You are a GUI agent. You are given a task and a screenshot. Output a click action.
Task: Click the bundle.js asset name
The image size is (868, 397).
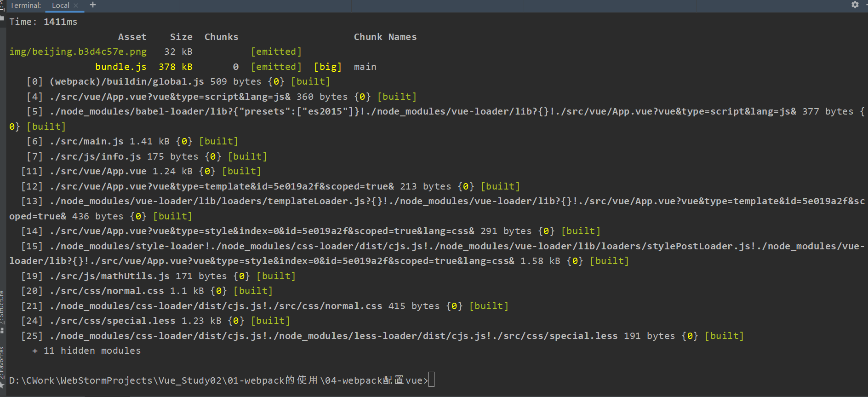pos(121,67)
